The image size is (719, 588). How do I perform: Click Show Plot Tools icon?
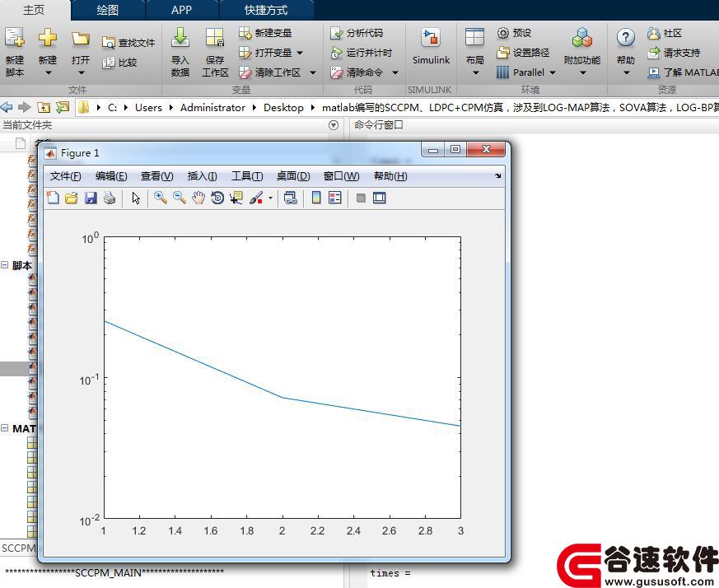coord(379,198)
